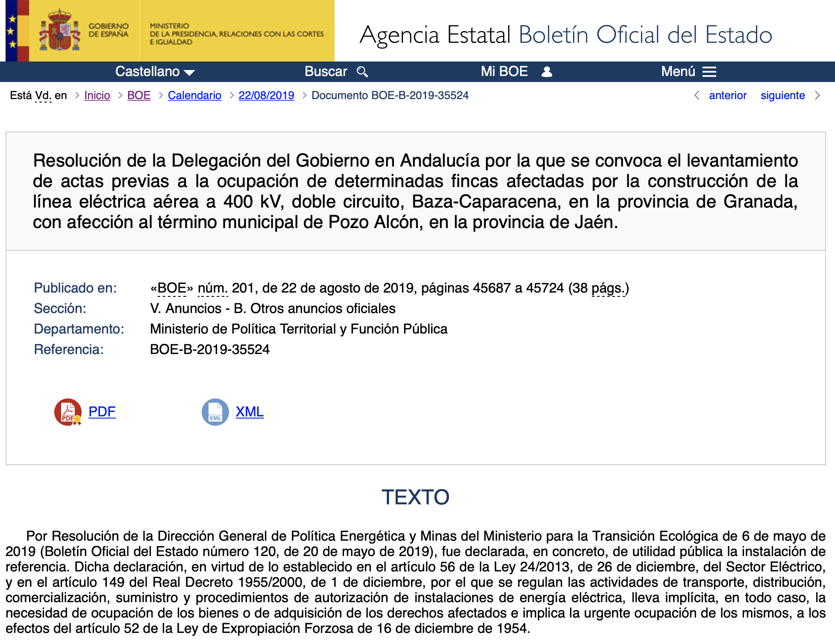Go to the siguiente document link

[782, 95]
